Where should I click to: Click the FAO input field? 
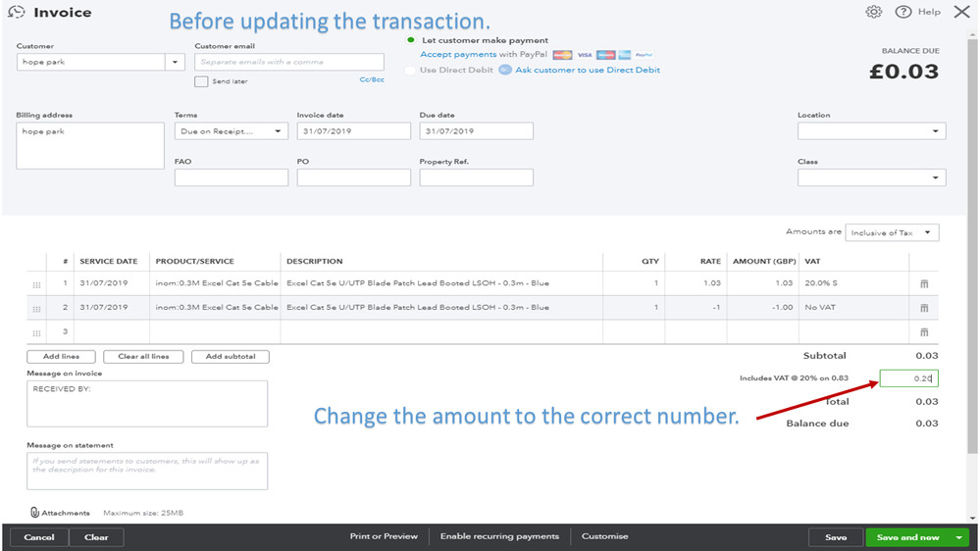point(232,177)
